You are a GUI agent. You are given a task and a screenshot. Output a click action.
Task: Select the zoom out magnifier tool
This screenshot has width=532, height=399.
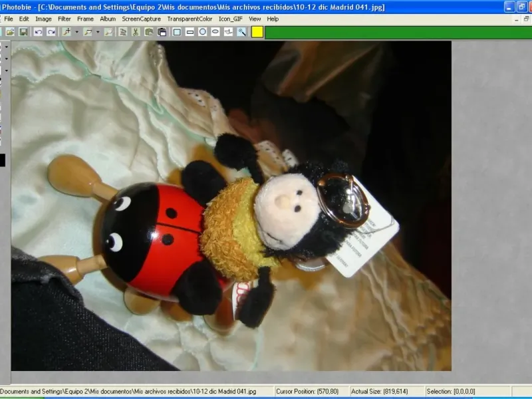[x=88, y=32]
